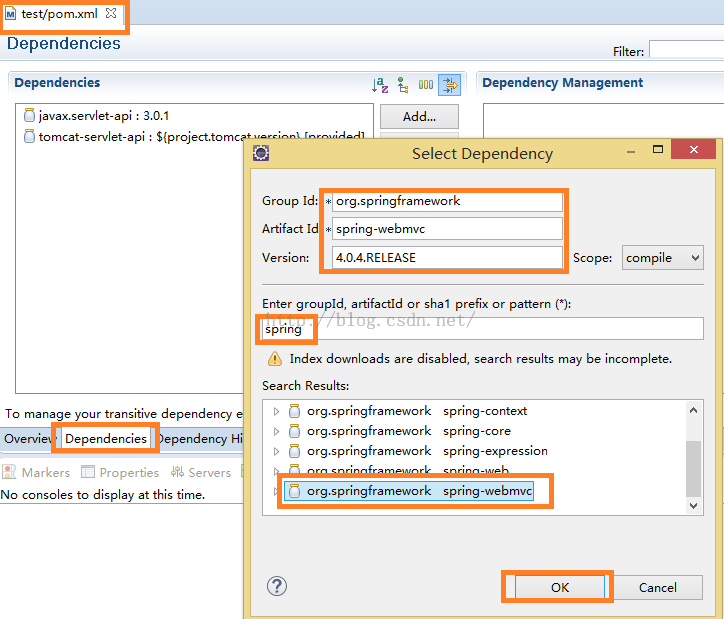Viewport: 724px width, 619px height.
Task: Minimize the Select Dependency dialog
Action: click(631, 152)
